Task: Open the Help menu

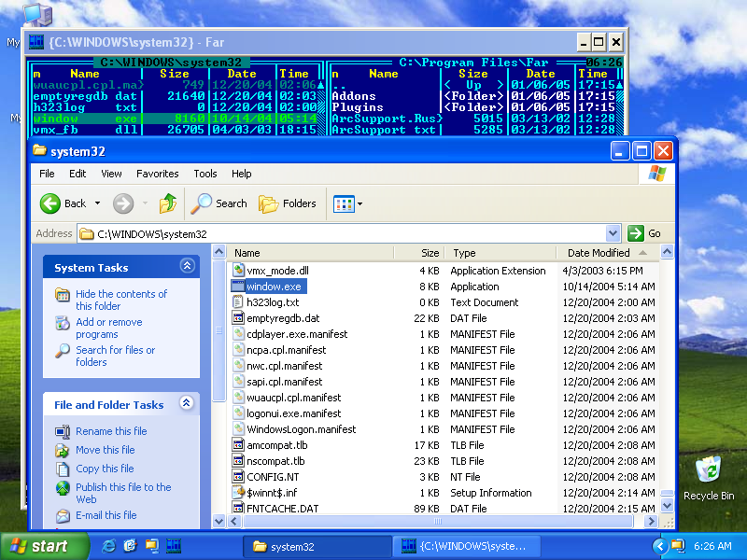Action: pos(242,174)
